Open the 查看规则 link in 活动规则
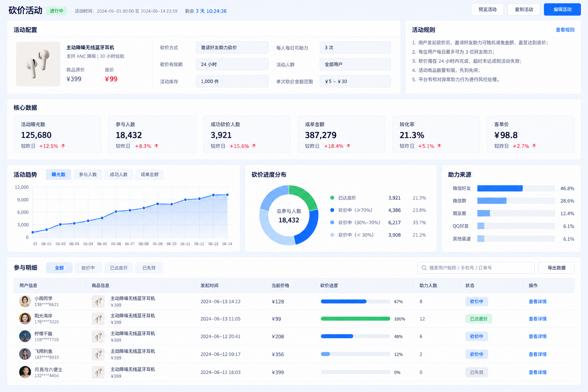The height and width of the screenshot is (392, 588). [565, 30]
